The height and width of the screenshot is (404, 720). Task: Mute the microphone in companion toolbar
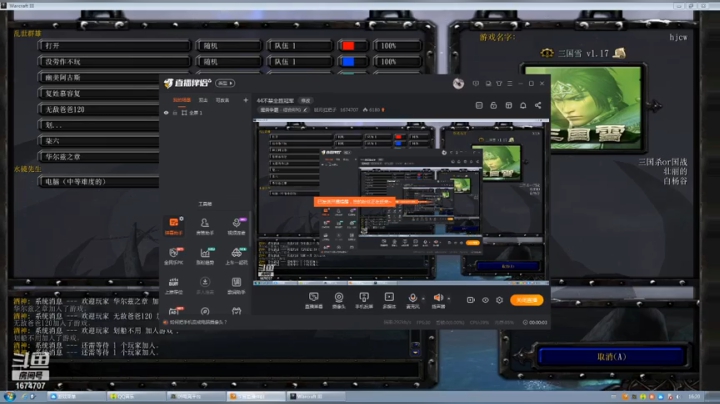pos(412,298)
